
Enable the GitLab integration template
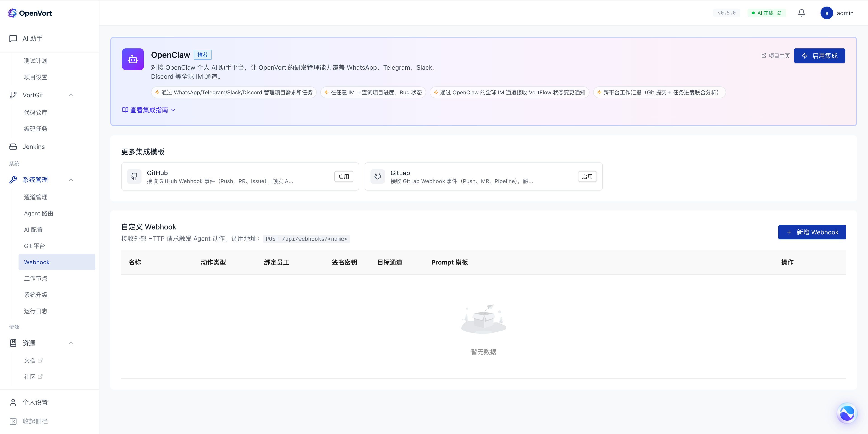(587, 176)
